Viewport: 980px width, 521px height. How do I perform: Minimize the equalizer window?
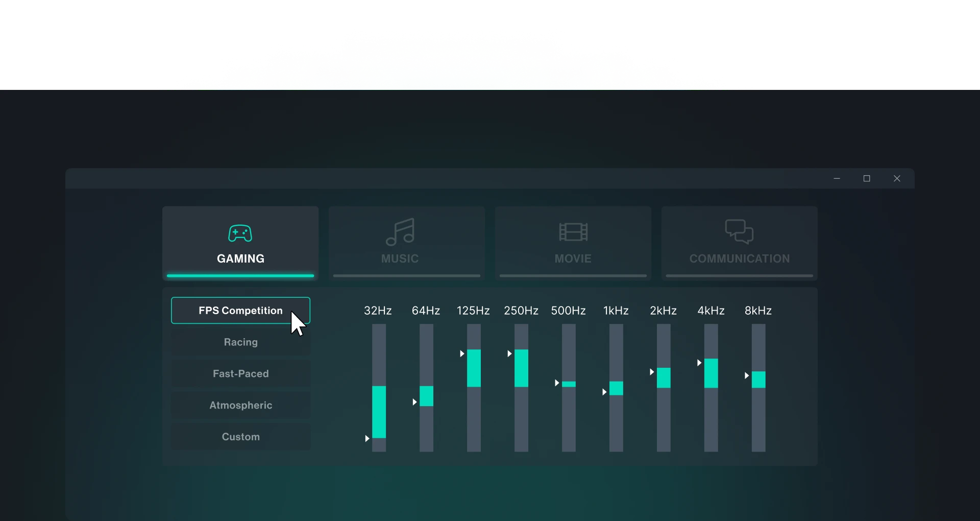click(x=837, y=178)
